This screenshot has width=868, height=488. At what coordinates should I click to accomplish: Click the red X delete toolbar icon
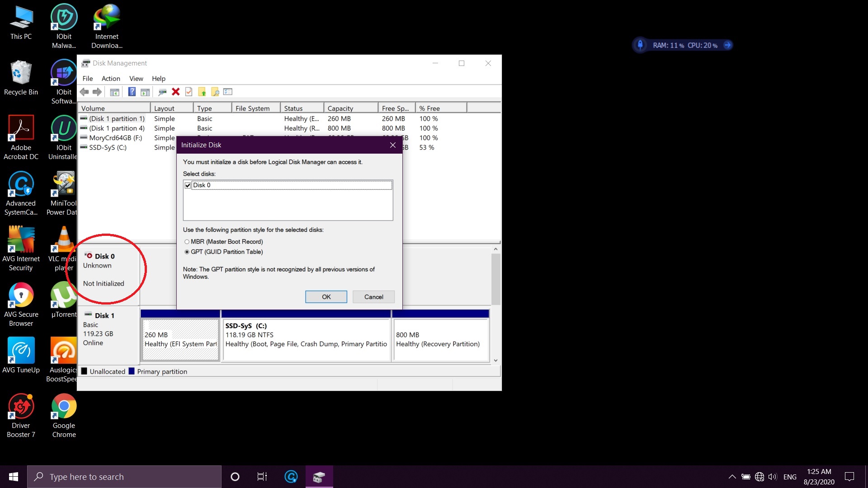pyautogui.click(x=176, y=92)
